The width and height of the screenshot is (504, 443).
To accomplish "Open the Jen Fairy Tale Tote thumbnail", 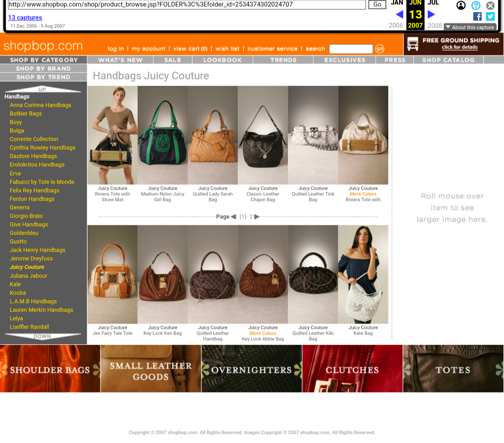I will click(x=113, y=274).
